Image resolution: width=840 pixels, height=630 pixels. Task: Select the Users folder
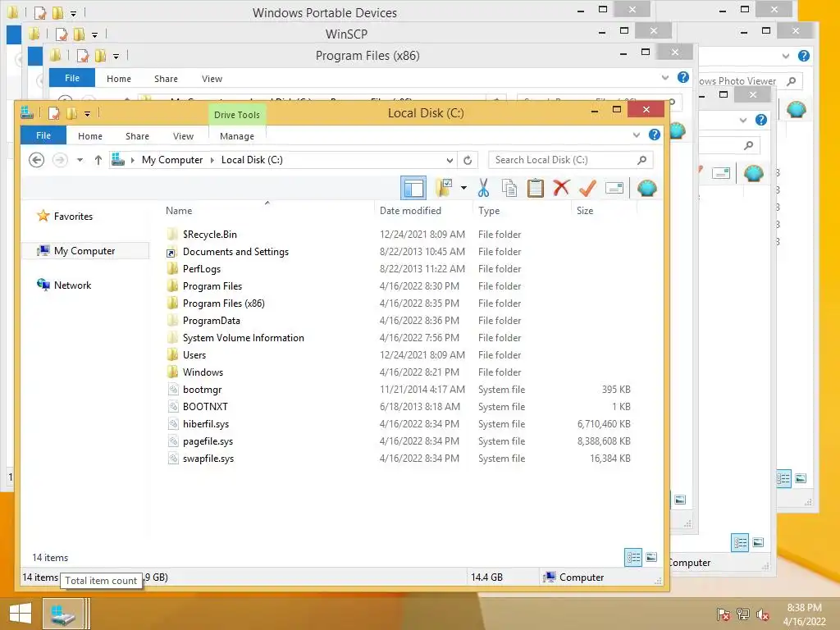pos(194,354)
